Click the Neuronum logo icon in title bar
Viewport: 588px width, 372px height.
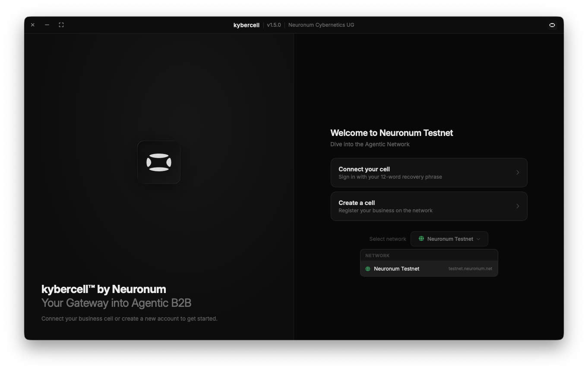point(552,25)
